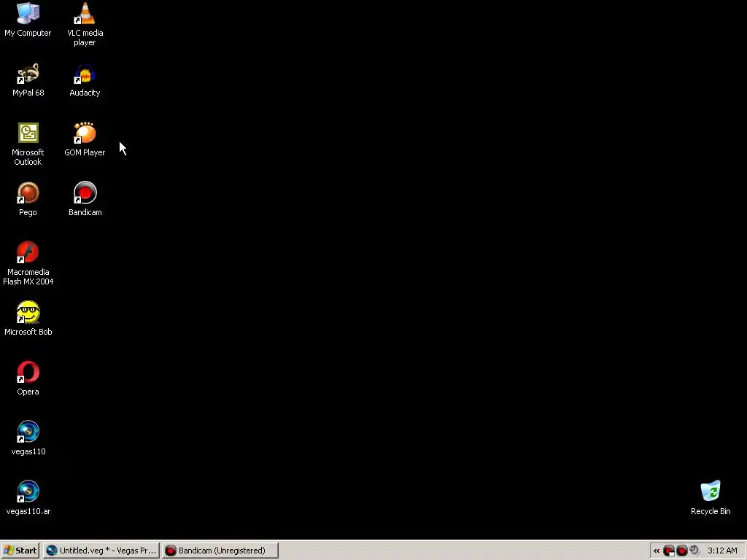The height and width of the screenshot is (560, 747).
Task: Switch to the Untitled.veg Vegas Pro taskbar button
Action: [101, 551]
